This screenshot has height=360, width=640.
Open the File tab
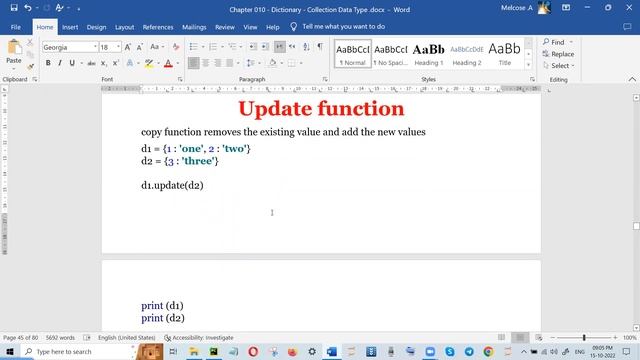[x=16, y=27]
